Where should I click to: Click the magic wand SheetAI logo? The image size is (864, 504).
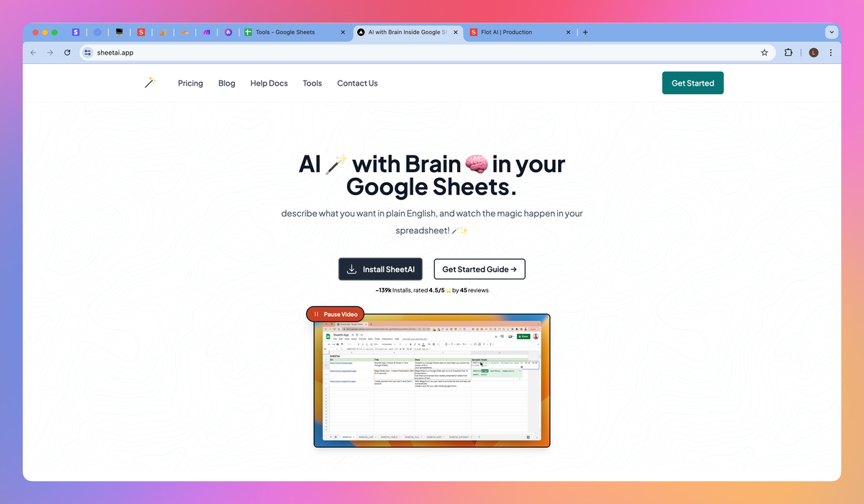tap(150, 83)
